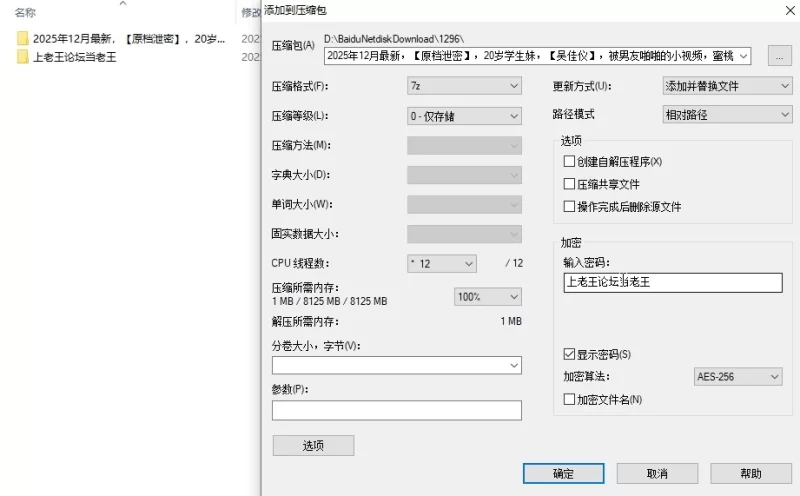Select the folder icon of the 2025年12月 item
This screenshot has height=496, width=800.
tap(22, 38)
